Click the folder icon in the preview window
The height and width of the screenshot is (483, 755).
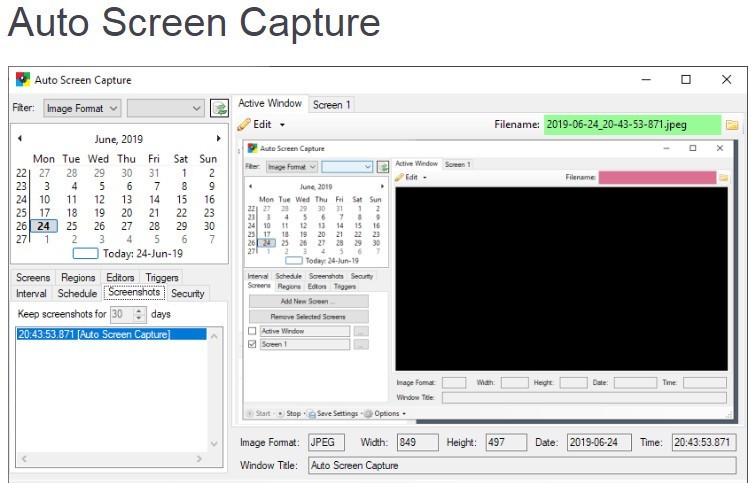[x=723, y=177]
